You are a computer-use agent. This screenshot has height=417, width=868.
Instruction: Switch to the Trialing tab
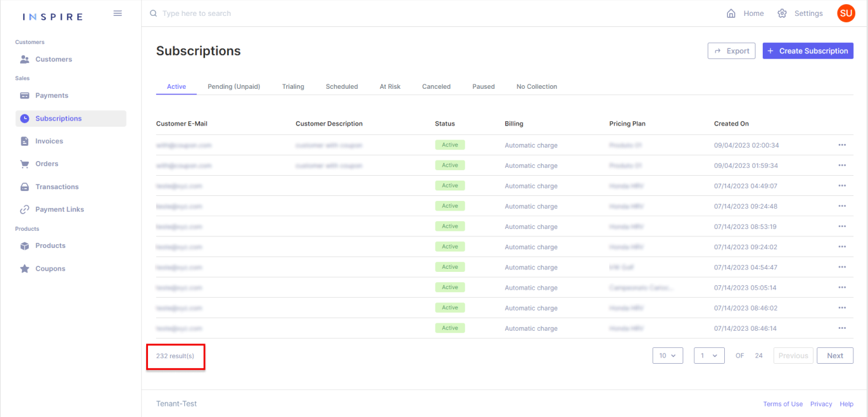[x=293, y=87]
